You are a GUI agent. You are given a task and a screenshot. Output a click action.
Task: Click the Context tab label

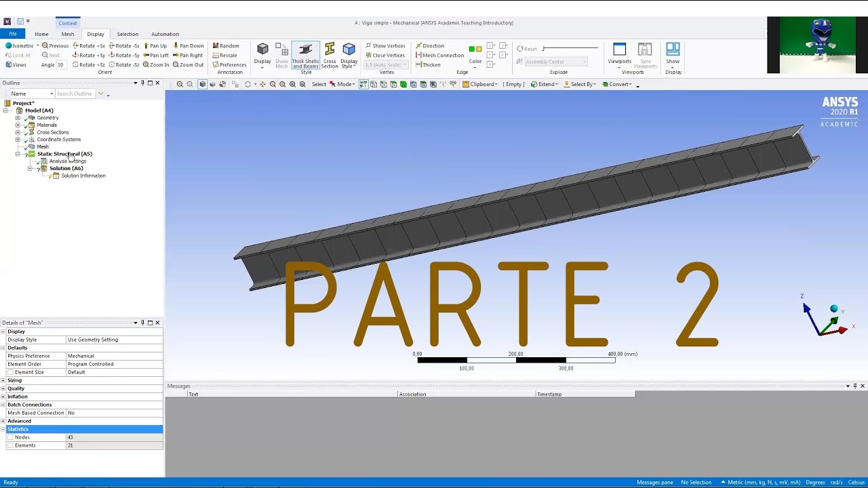68,23
